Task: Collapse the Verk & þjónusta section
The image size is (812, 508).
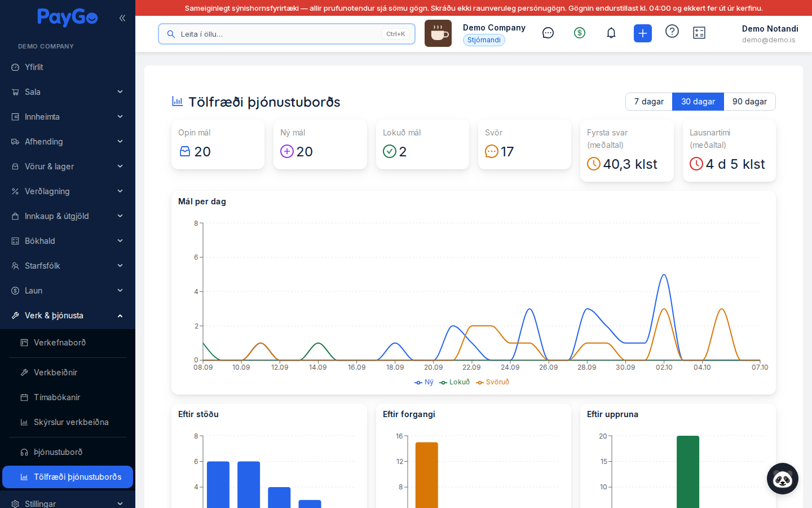Action: [x=68, y=316]
